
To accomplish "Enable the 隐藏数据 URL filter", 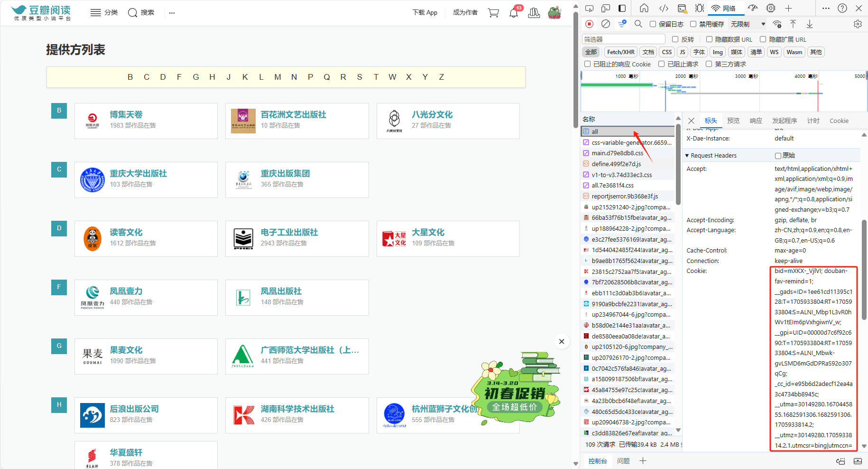I will (710, 39).
